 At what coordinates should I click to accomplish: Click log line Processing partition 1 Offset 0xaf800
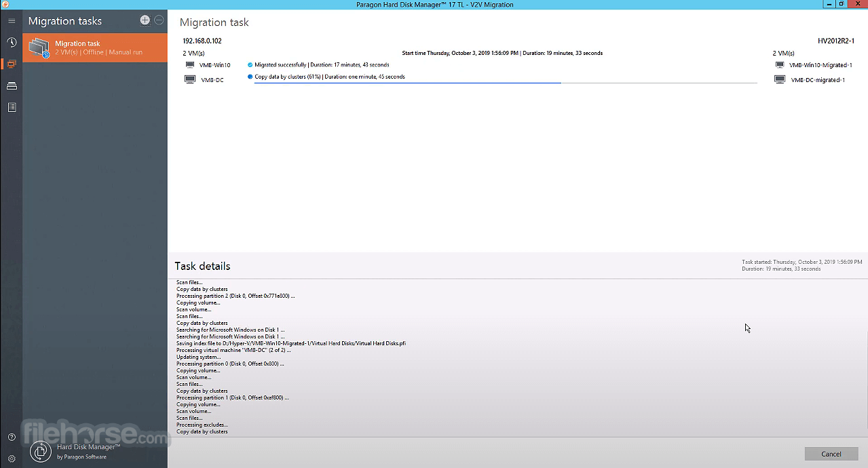[233, 397]
